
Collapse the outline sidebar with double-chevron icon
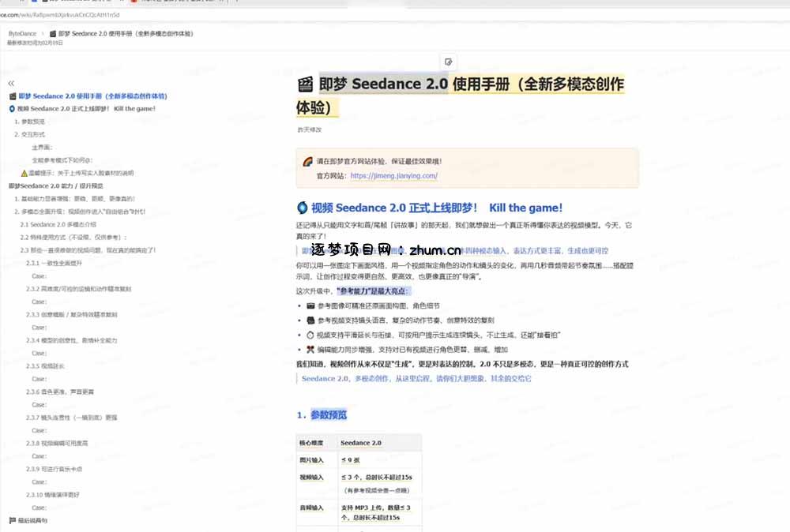(11, 83)
